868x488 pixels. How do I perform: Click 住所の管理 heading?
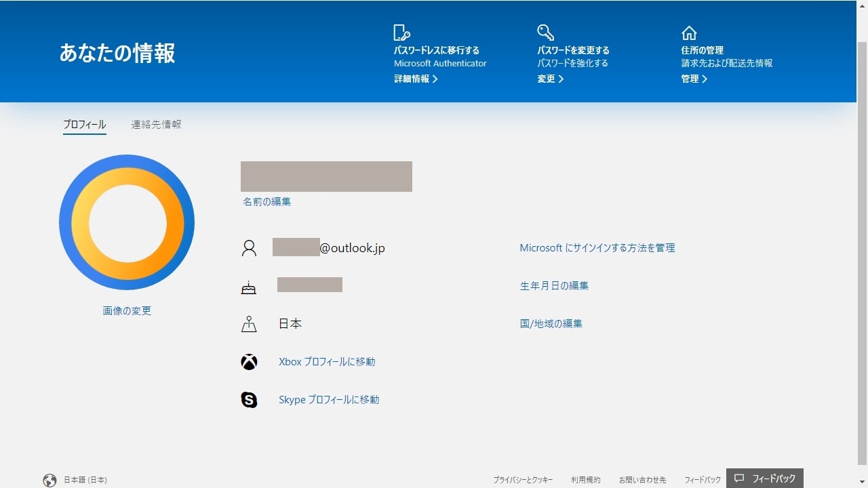tap(703, 50)
